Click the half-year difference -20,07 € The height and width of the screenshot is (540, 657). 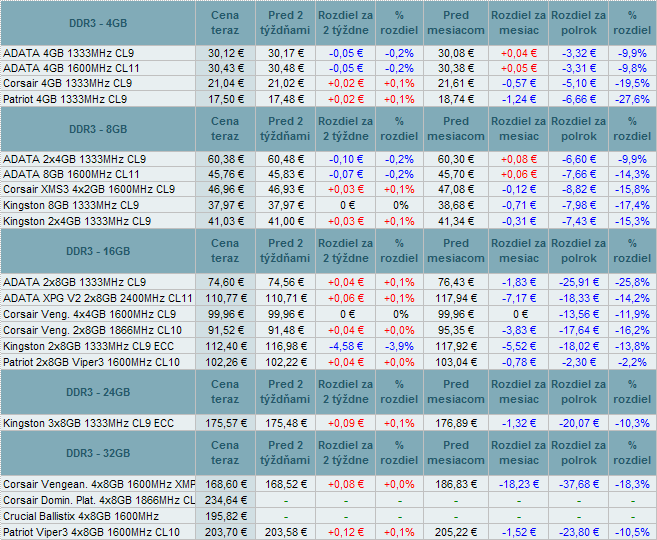(x=579, y=423)
